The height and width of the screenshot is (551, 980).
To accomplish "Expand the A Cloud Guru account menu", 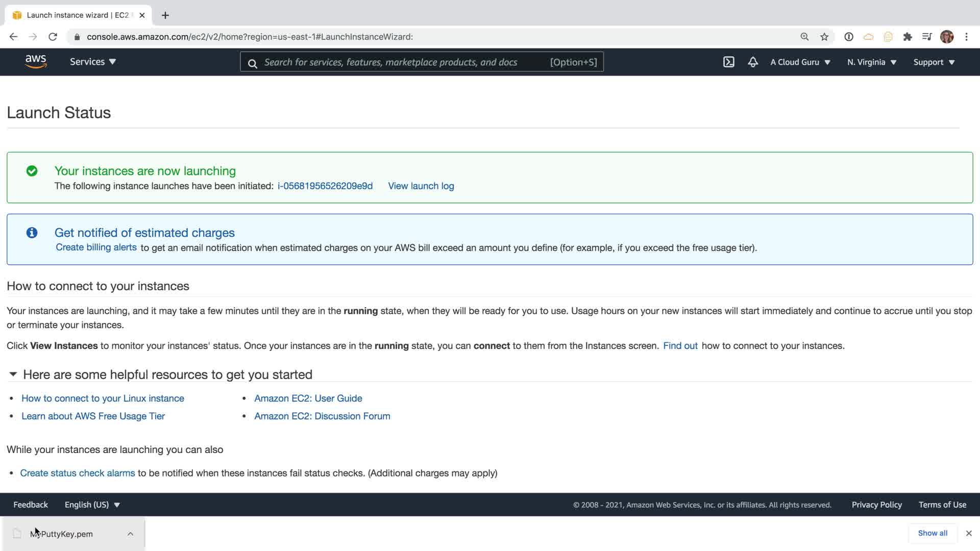I will (x=800, y=62).
